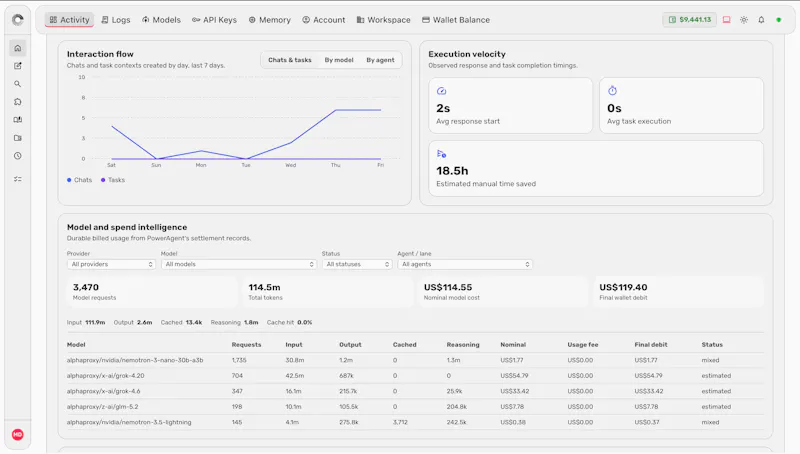Click the green online status dot
The width and height of the screenshot is (800, 454).
[x=779, y=20]
